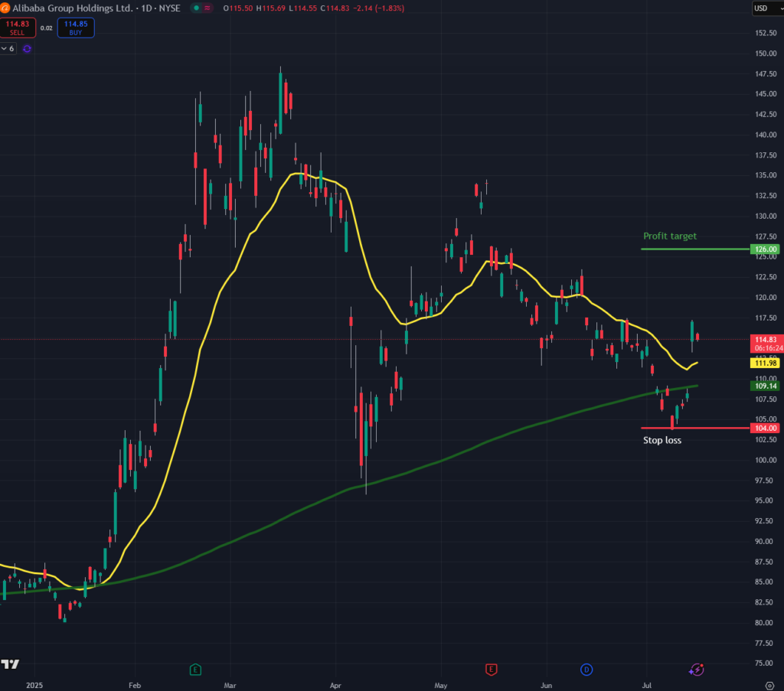Expand the indicators legend showing 6
This screenshot has width=784, height=691.
pyautogui.click(x=8, y=48)
